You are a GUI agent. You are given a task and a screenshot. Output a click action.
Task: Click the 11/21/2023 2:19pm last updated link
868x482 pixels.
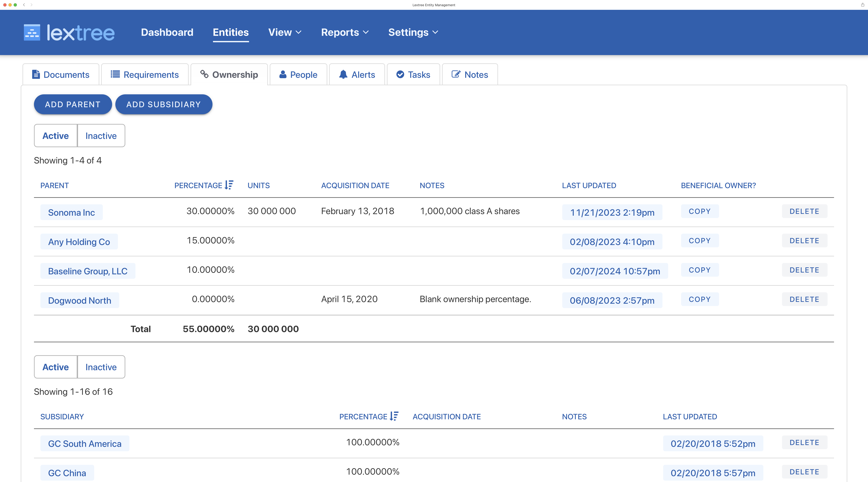point(612,212)
